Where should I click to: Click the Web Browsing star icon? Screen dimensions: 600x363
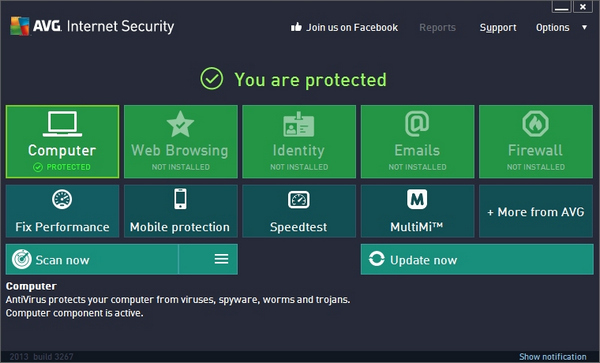coord(180,124)
